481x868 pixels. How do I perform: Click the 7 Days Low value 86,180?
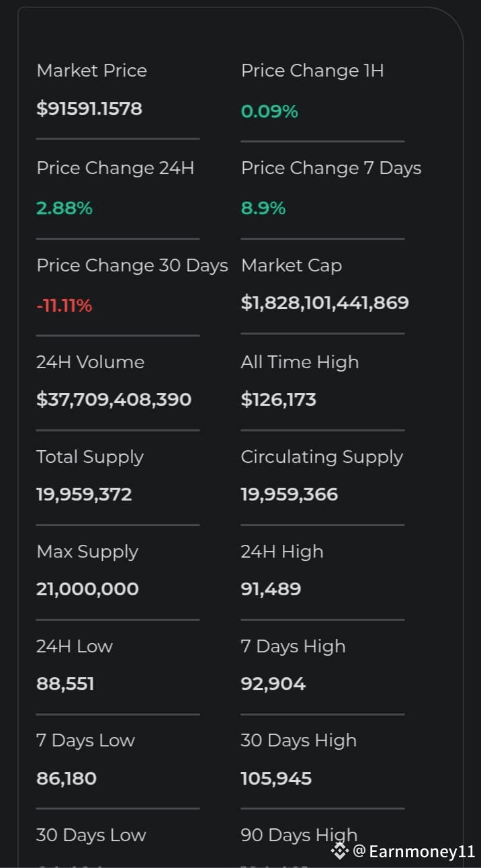(x=67, y=779)
